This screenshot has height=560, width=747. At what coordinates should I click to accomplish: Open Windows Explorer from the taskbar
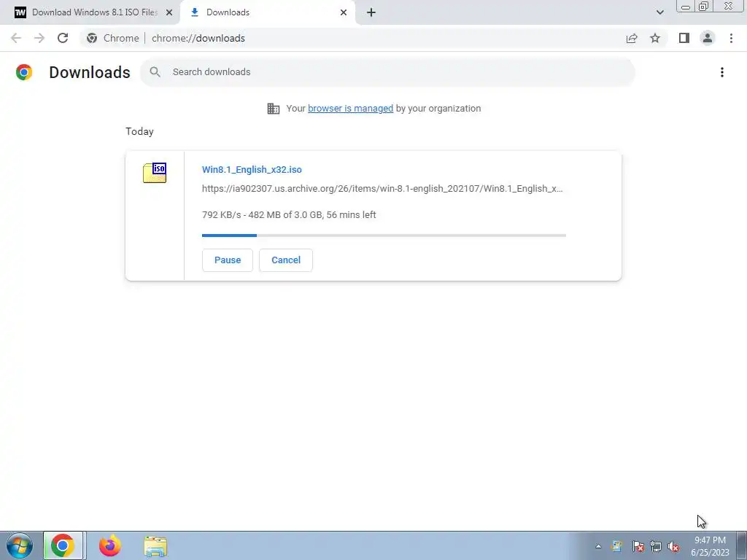click(155, 546)
